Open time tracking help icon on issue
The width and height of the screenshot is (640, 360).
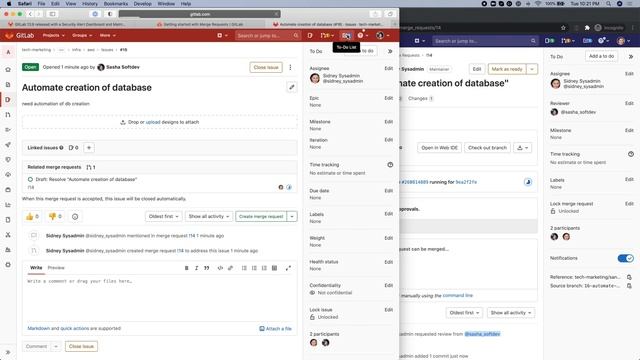pyautogui.click(x=390, y=165)
